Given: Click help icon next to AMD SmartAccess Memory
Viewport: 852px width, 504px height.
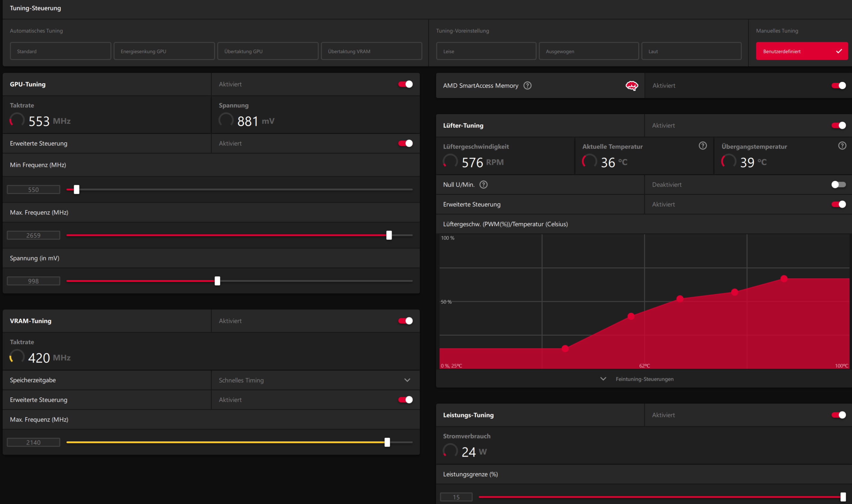Looking at the screenshot, I should tap(527, 85).
